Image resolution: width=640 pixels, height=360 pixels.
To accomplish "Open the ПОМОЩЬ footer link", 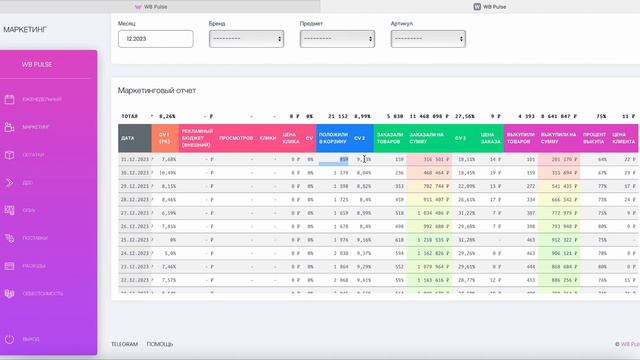I will (160, 344).
